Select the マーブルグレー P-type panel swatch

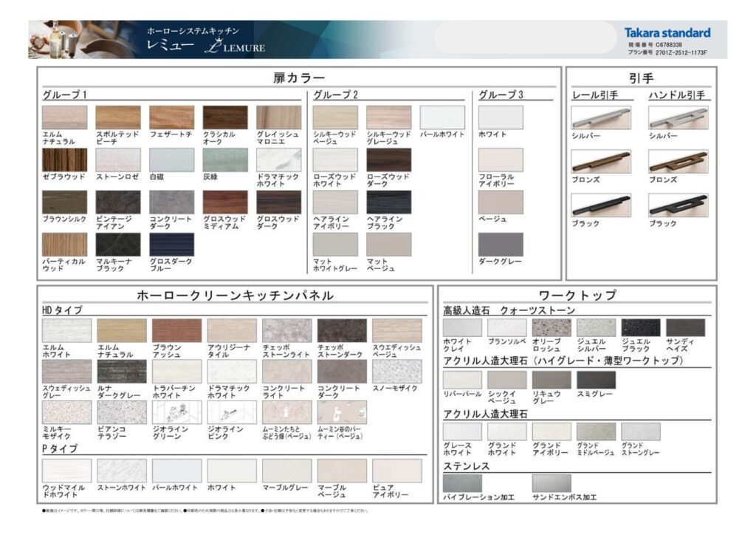(x=286, y=471)
